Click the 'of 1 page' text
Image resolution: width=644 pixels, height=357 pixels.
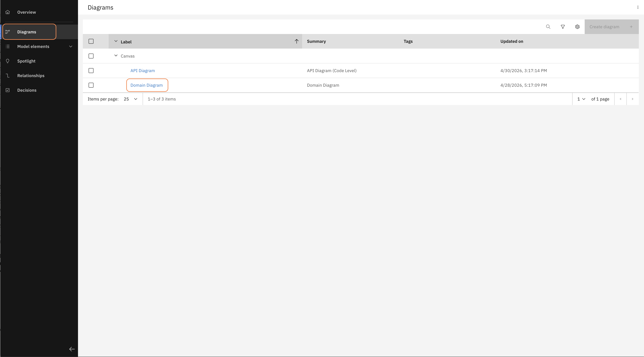tap(600, 99)
